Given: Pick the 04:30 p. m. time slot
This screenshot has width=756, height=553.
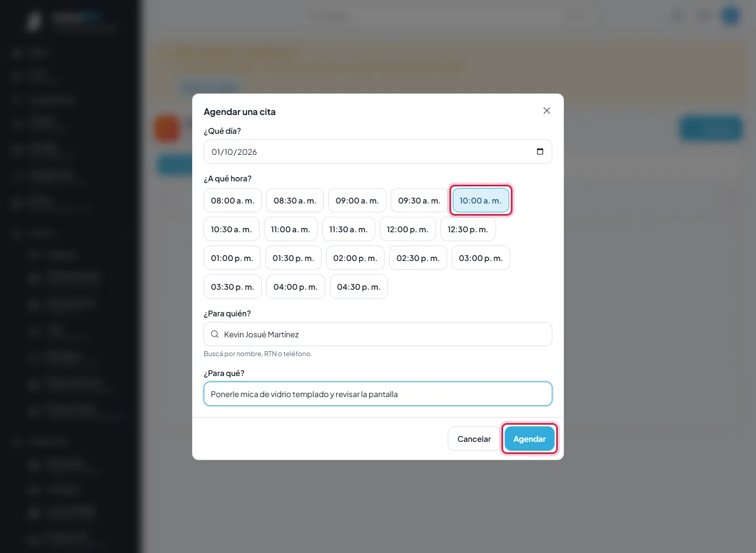Looking at the screenshot, I should [359, 286].
